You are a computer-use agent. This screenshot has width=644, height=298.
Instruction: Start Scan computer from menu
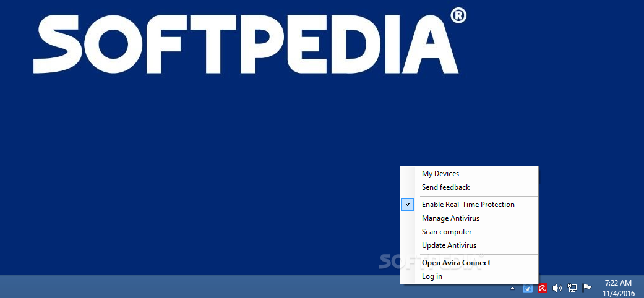coord(469,231)
